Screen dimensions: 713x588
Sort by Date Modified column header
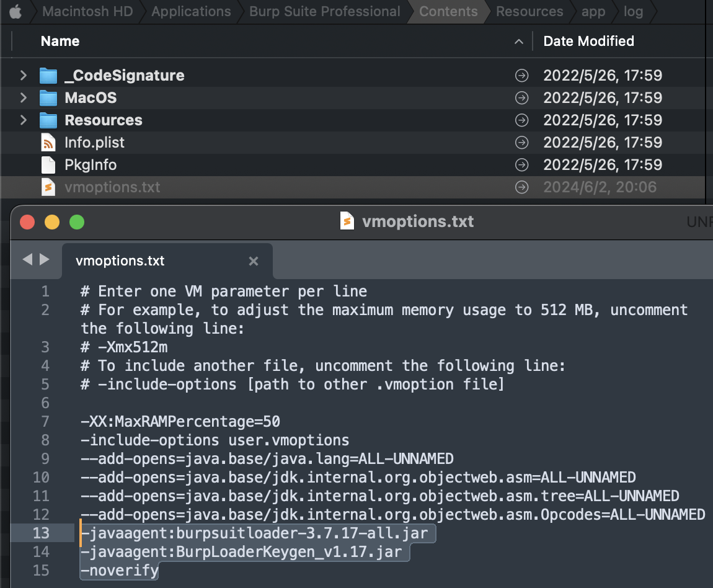pos(588,42)
